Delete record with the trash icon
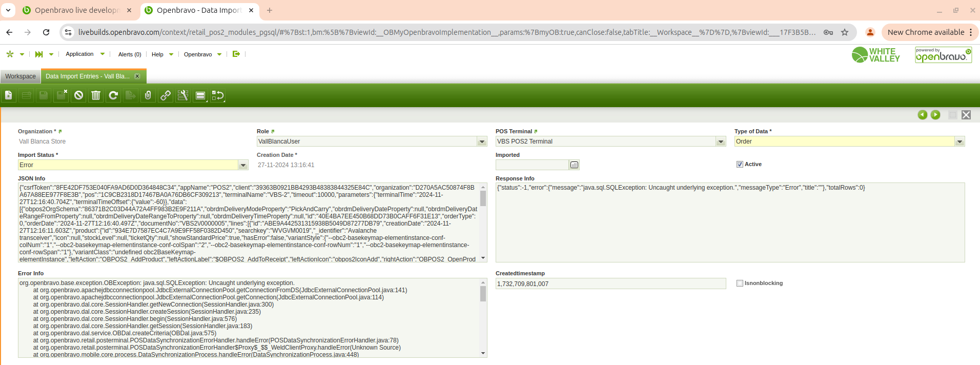This screenshot has height=365, width=980. click(96, 95)
